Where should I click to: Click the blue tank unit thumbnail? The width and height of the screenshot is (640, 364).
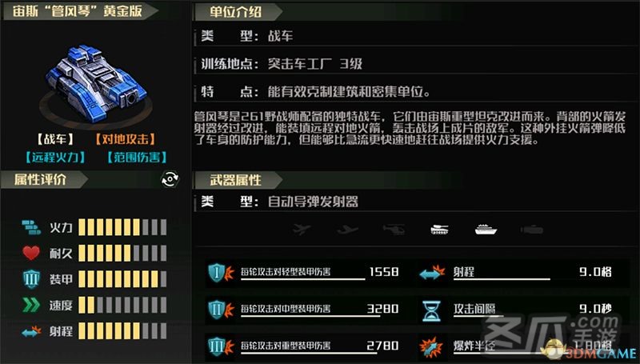tap(96, 84)
